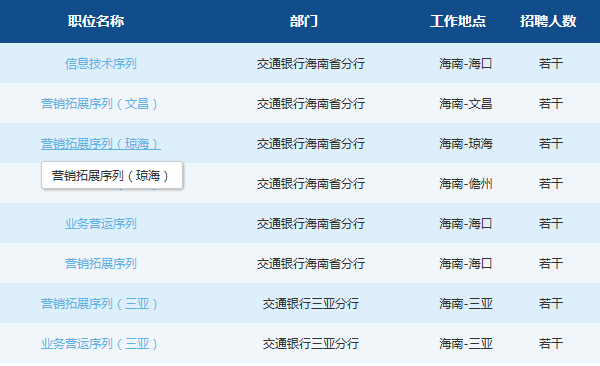The height and width of the screenshot is (366, 600).
Task: Click the 海南-文昌 location cell
Action: (466, 104)
